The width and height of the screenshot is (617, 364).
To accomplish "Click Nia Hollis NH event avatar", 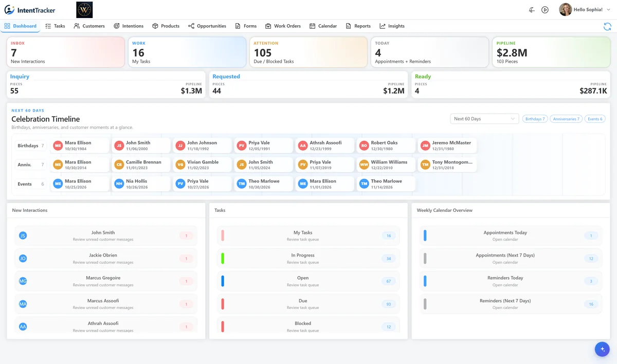I will point(119,184).
